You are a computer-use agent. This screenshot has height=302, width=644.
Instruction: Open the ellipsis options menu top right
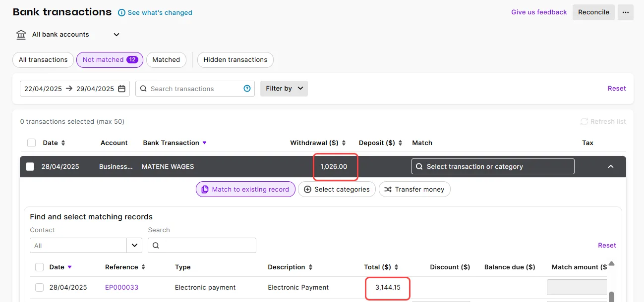click(625, 12)
